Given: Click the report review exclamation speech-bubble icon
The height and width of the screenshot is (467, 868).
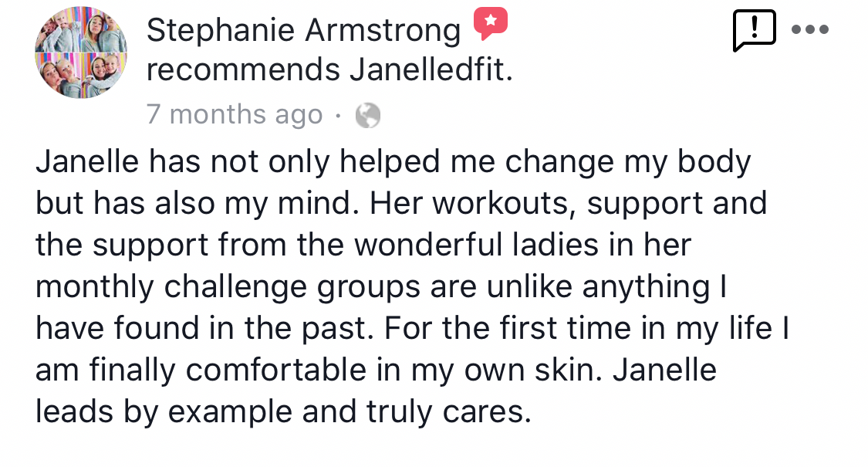Looking at the screenshot, I should point(754,30).
